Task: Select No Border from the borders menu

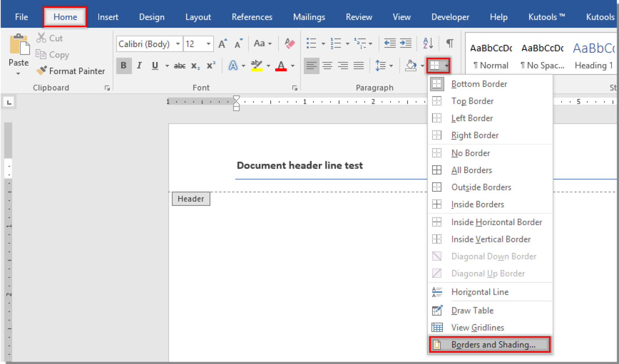Action: (x=470, y=153)
